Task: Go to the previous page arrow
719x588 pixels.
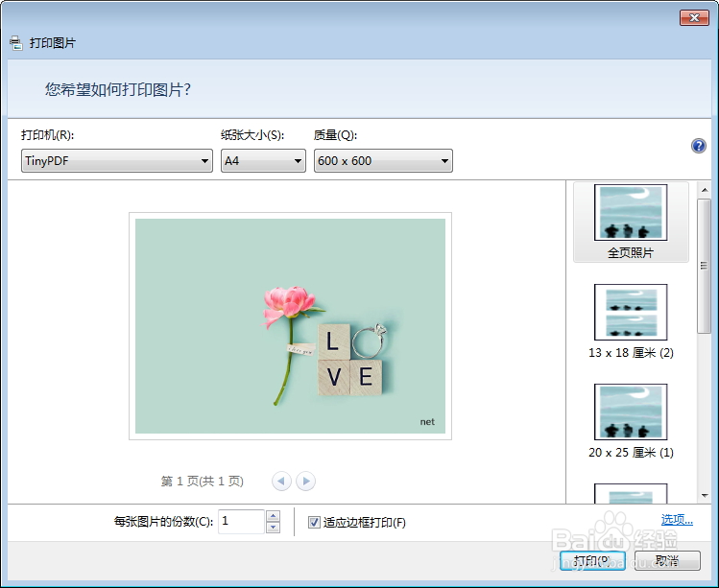Action: click(x=281, y=482)
